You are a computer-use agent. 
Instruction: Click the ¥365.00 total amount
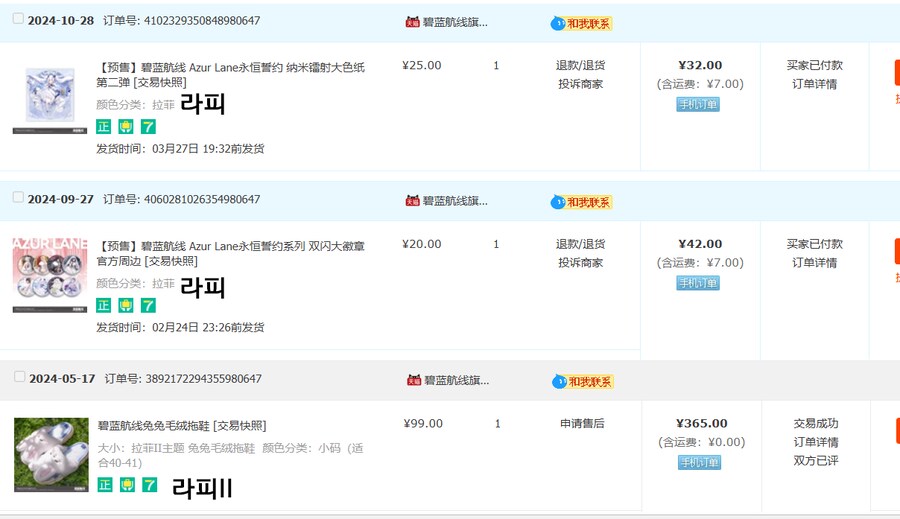pos(701,423)
